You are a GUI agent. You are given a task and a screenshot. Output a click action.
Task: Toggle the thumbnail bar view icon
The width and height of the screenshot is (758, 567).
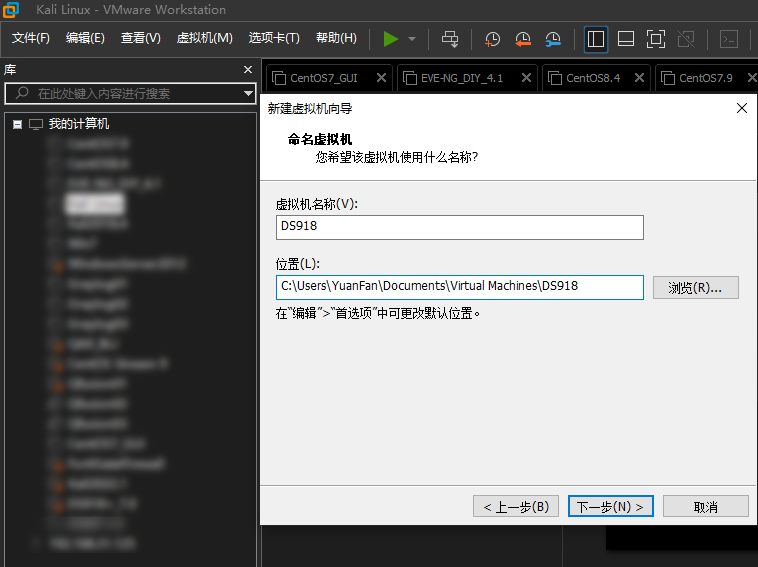pos(626,39)
